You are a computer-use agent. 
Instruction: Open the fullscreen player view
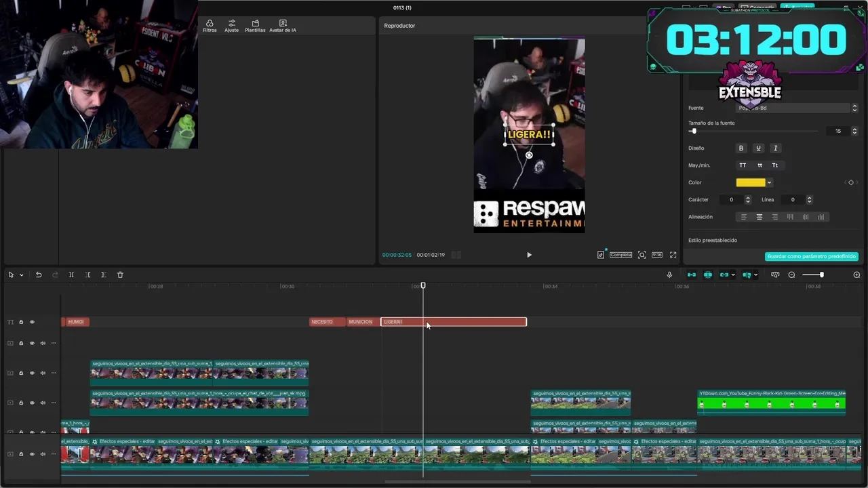point(673,255)
